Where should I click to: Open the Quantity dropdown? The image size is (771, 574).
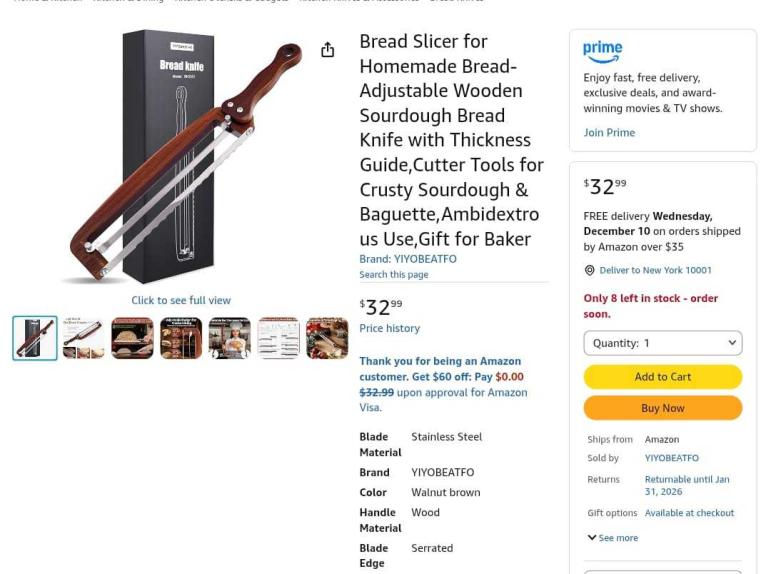[x=662, y=343]
